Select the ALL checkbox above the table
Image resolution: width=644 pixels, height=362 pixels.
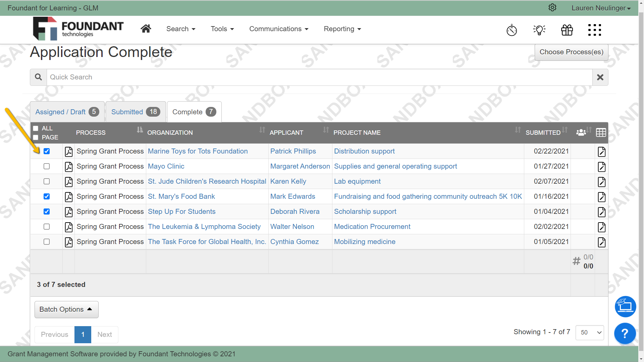click(36, 128)
